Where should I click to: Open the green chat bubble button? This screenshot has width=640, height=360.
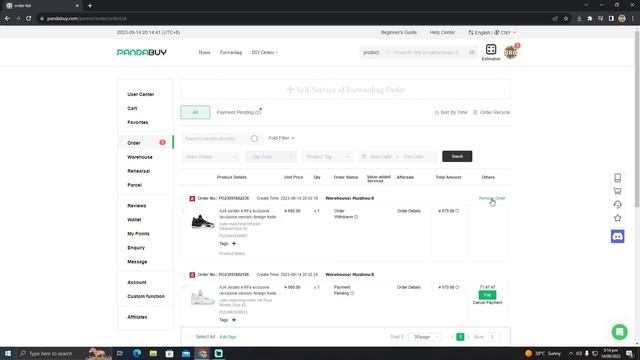point(619,332)
